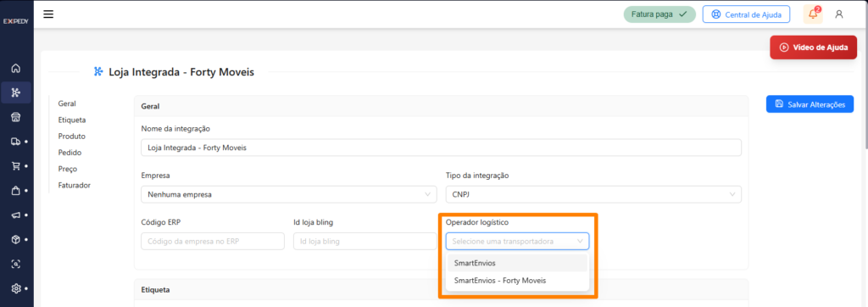
Task: Open the scan sidebar icon
Action: click(x=16, y=264)
